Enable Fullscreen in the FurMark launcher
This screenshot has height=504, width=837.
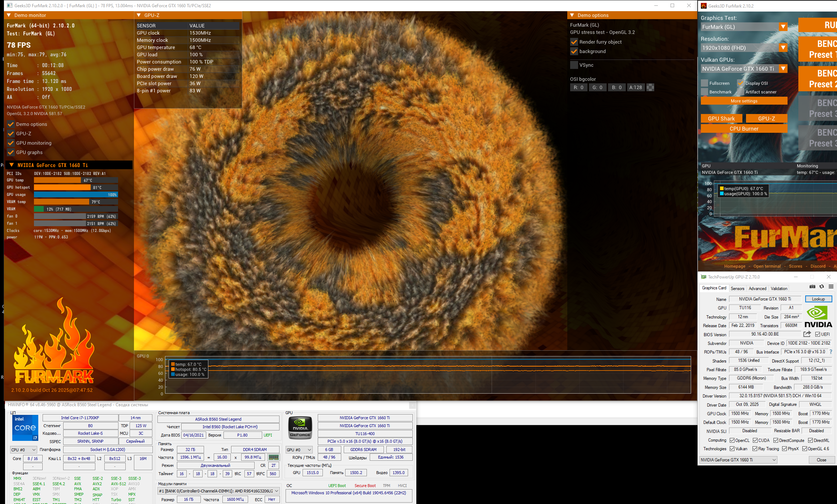704,83
